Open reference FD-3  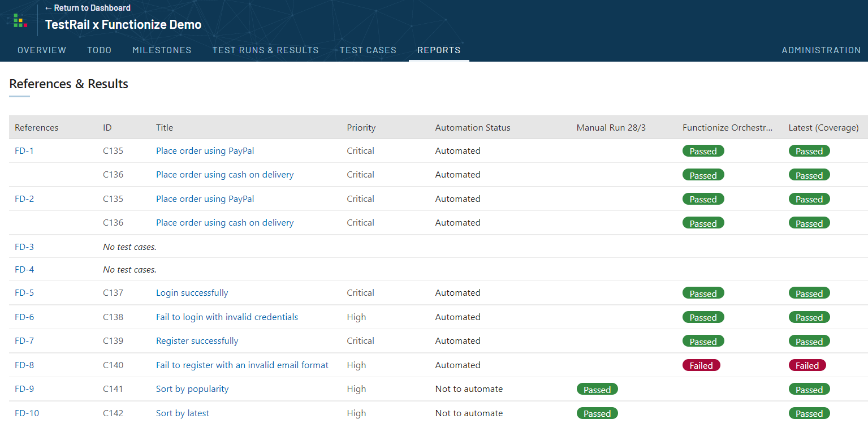(24, 247)
